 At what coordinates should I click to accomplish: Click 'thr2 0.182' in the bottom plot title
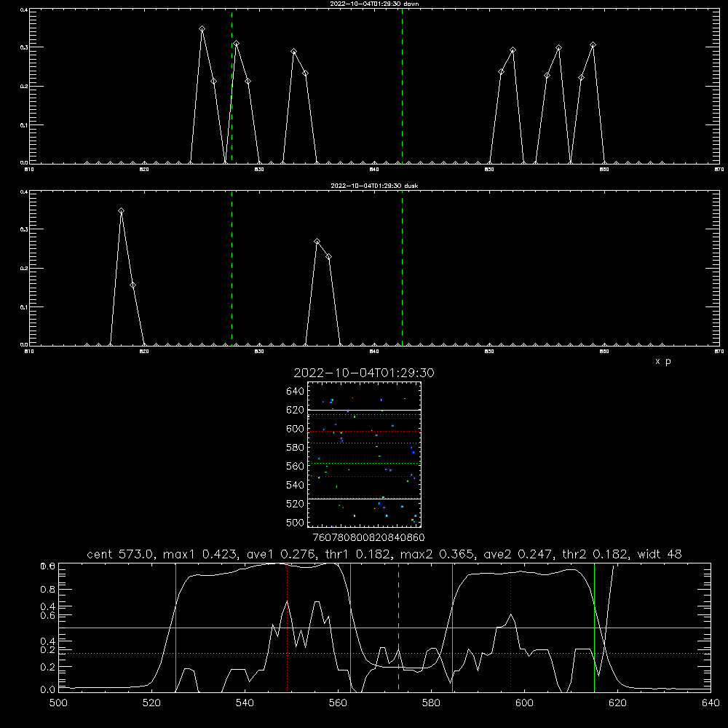pos(595,554)
